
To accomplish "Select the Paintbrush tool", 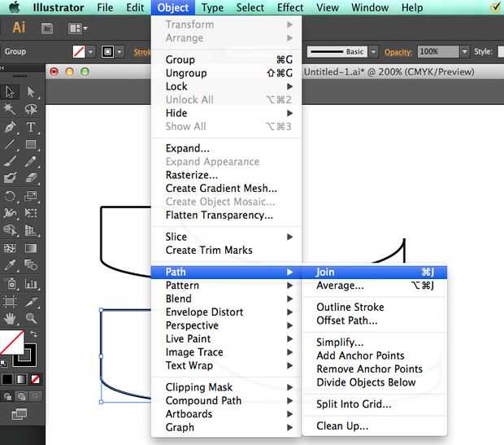I will tap(10, 161).
